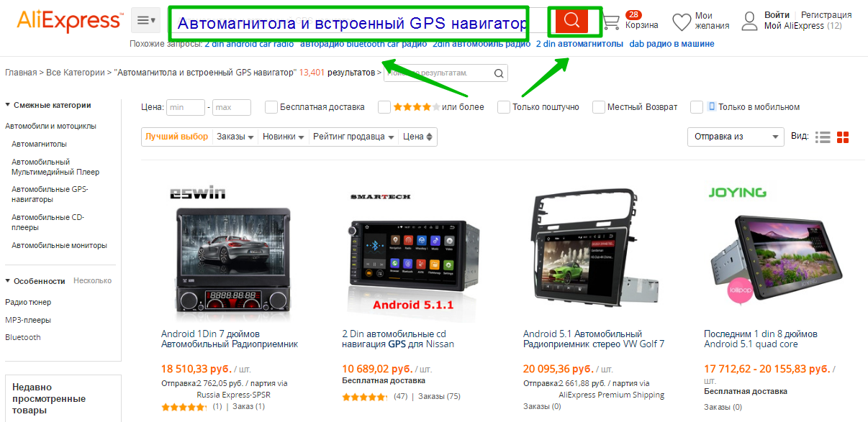This screenshot has width=868, height=422.
Task: Open the wishlist heart icon
Action: pos(682,22)
